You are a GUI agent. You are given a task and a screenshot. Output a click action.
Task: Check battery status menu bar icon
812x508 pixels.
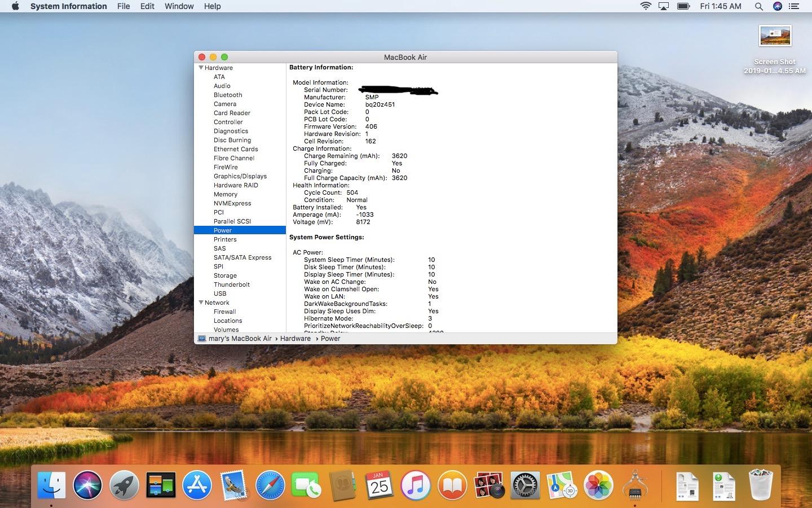[683, 6]
